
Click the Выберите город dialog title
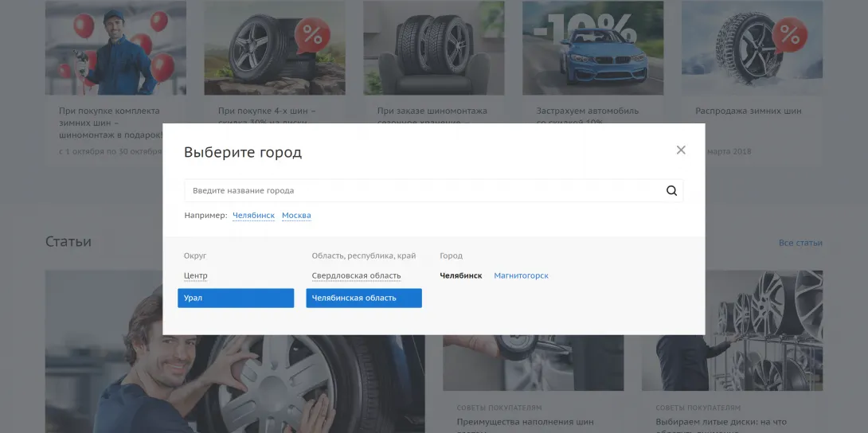pos(243,153)
